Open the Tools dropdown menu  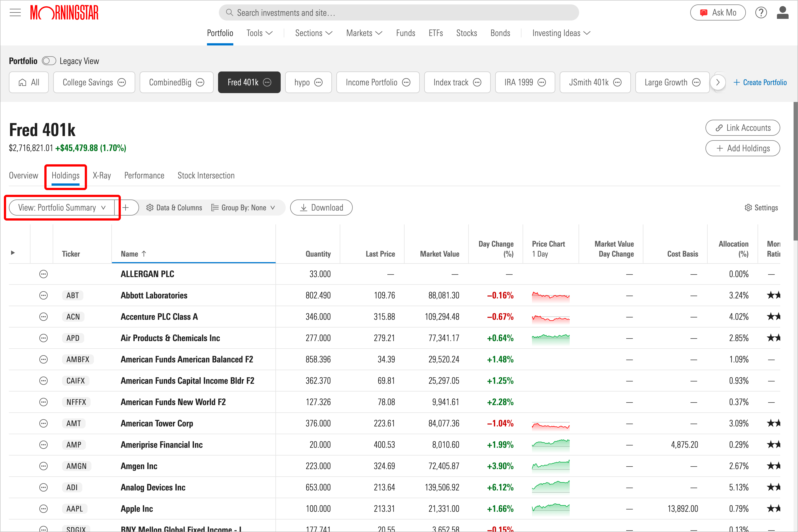coord(260,33)
